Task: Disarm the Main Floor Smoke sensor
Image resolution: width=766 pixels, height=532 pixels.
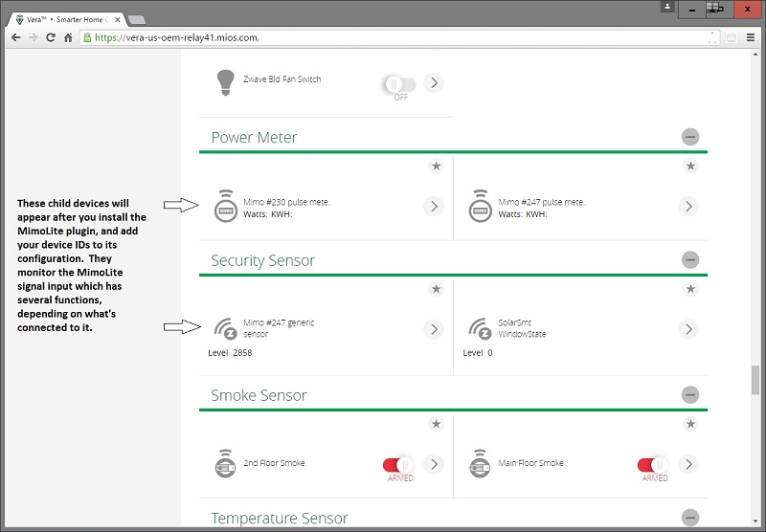Action: click(x=652, y=465)
